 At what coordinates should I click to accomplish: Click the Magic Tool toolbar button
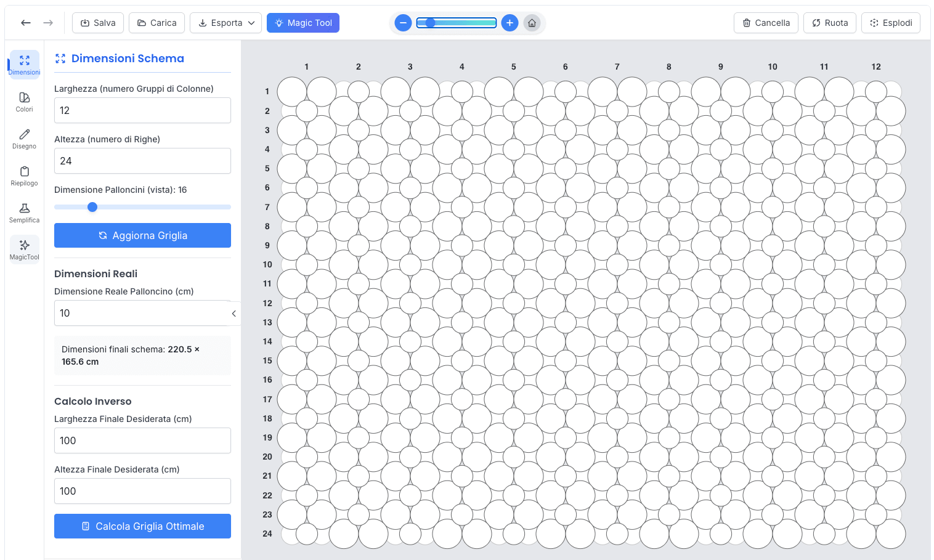pyautogui.click(x=303, y=23)
